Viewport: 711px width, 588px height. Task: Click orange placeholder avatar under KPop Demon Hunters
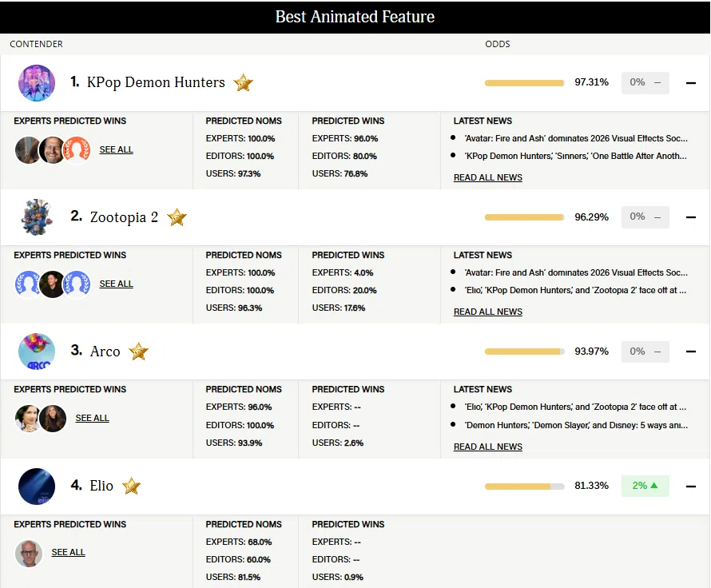(x=77, y=150)
